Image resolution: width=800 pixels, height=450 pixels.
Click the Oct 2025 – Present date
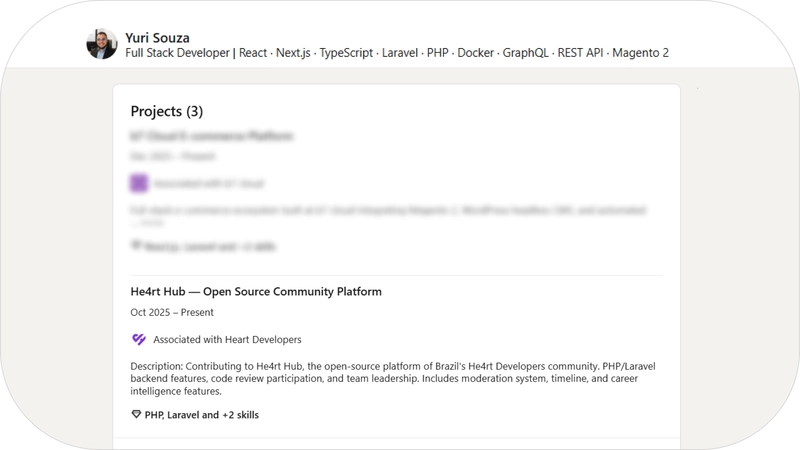click(172, 312)
